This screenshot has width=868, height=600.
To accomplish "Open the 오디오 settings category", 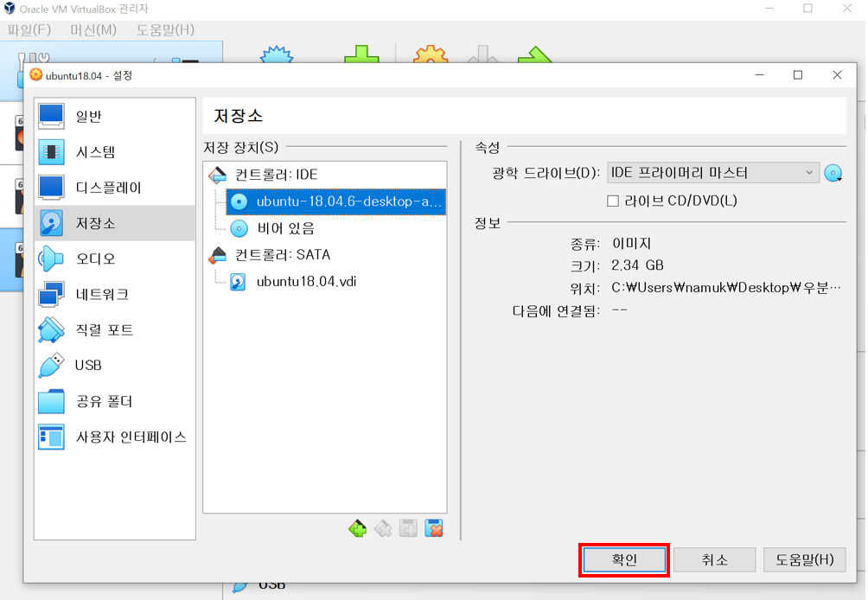I will pos(115,259).
